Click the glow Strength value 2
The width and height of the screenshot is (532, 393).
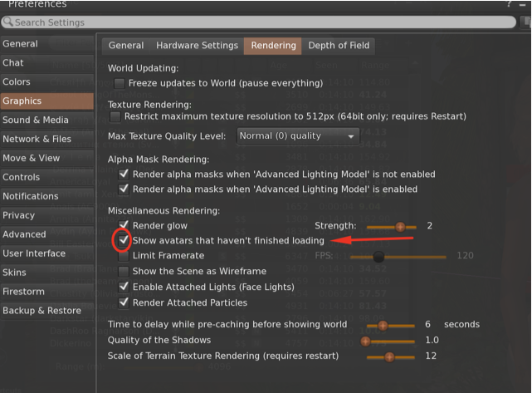point(430,226)
